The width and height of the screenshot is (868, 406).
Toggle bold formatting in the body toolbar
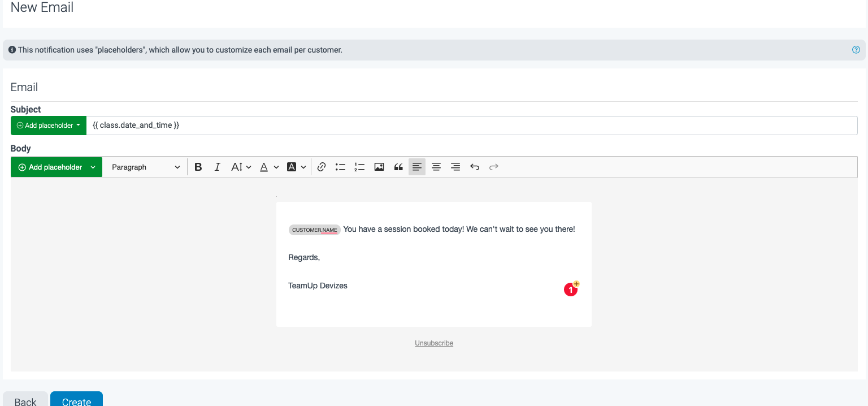click(x=198, y=167)
